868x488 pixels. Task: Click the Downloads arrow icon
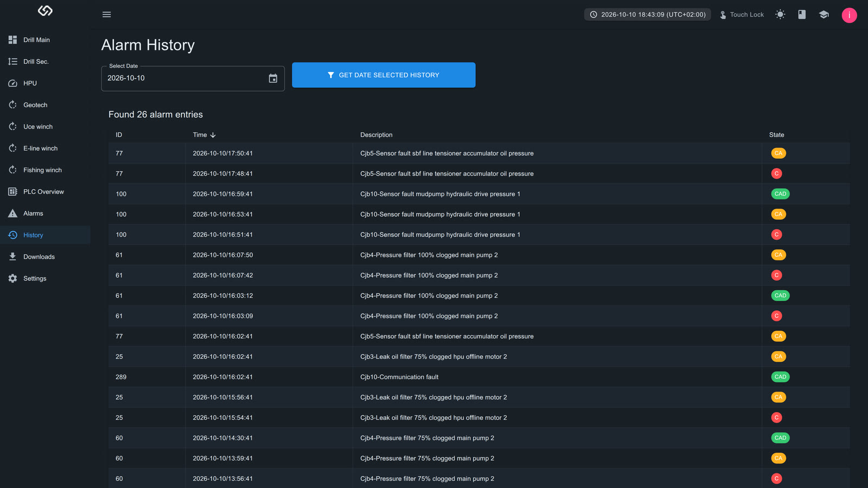click(12, 257)
